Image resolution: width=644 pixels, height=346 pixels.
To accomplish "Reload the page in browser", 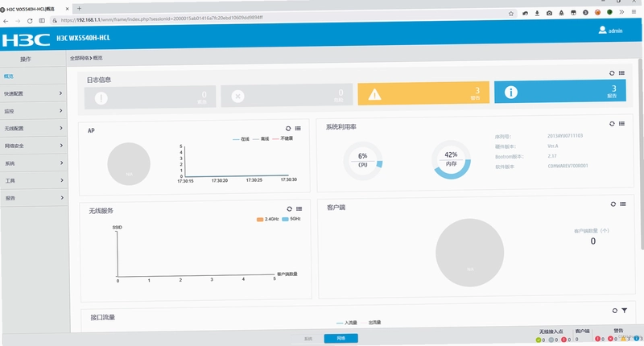I will pyautogui.click(x=30, y=21).
